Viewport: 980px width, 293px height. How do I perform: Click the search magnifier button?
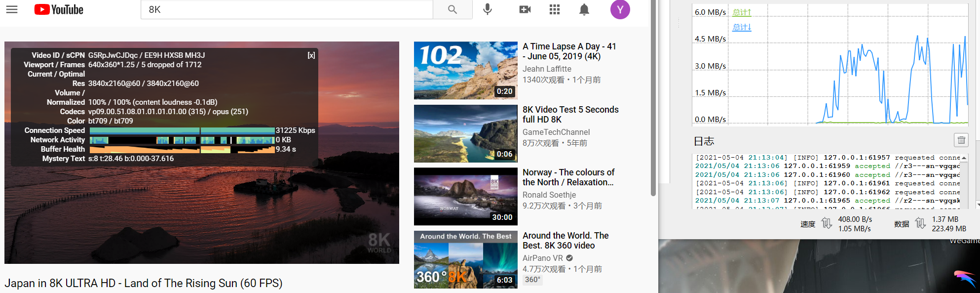(x=452, y=9)
